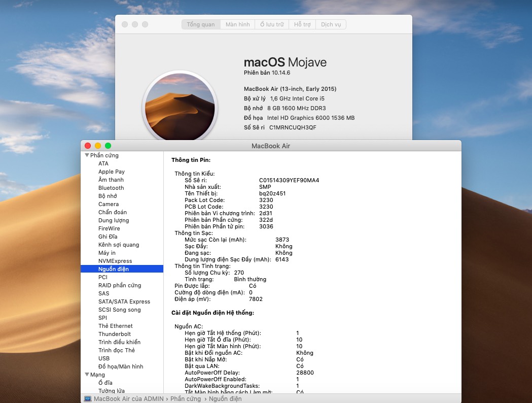The height and width of the screenshot is (403, 532).
Task: Open the Âm thanh sidebar entry
Action: tap(111, 180)
